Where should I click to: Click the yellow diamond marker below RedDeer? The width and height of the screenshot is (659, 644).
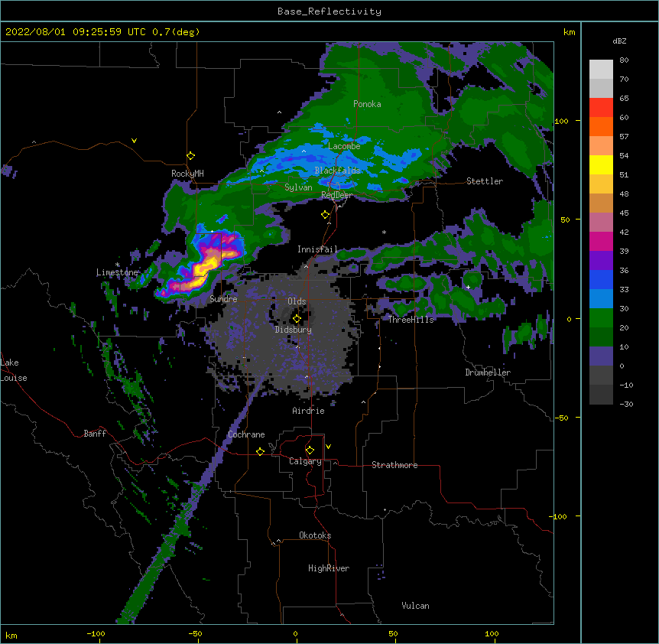point(326,215)
